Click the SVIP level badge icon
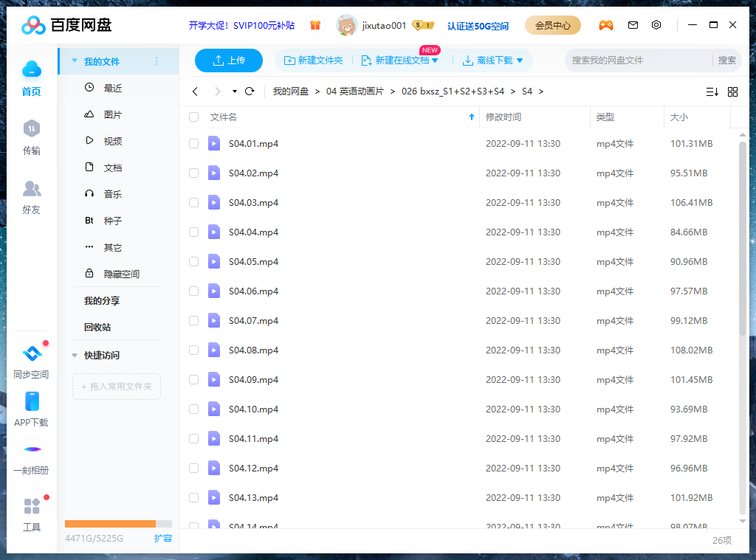756x560 pixels. click(x=423, y=25)
